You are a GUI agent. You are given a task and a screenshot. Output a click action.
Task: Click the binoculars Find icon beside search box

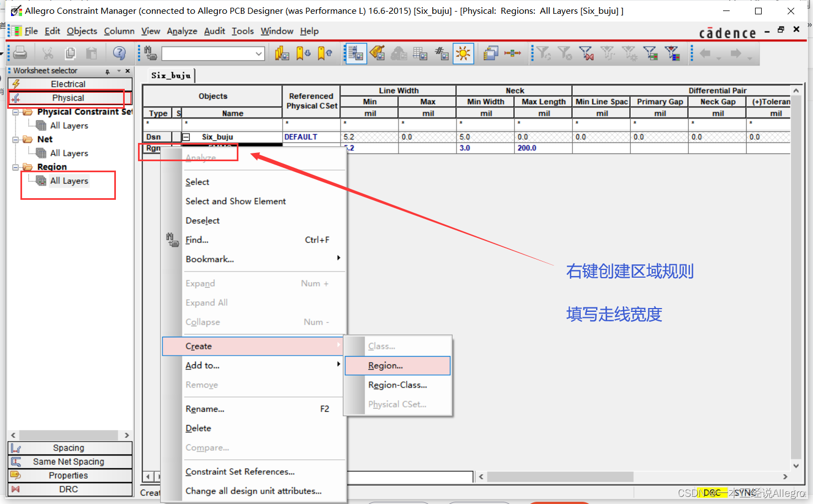(x=151, y=53)
